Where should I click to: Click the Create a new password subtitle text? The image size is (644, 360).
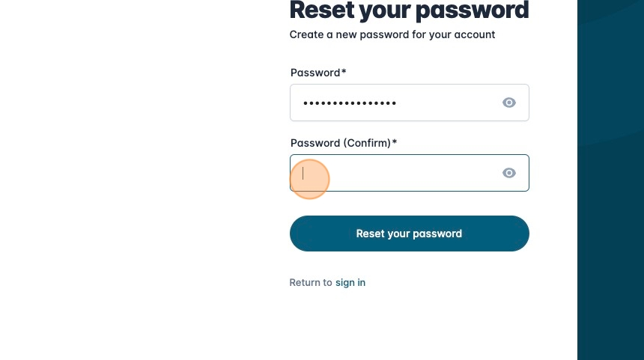click(x=392, y=34)
